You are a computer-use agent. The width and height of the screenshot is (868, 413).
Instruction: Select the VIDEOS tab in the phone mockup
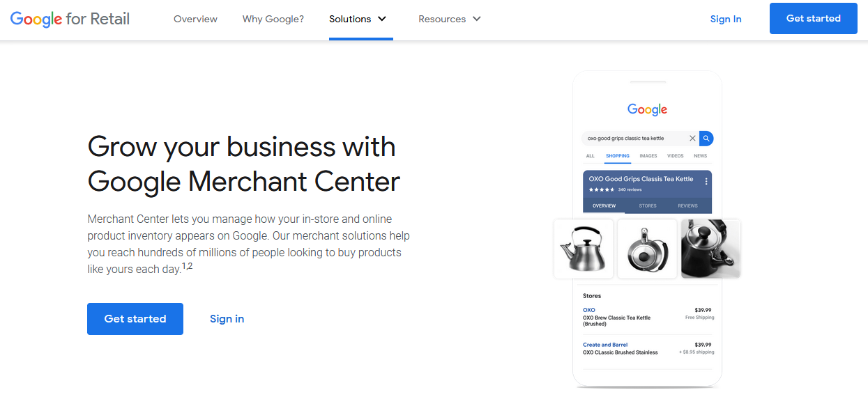point(675,156)
